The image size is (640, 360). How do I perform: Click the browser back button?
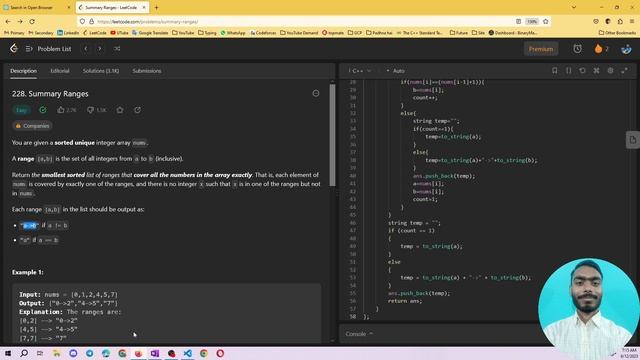click(x=8, y=21)
